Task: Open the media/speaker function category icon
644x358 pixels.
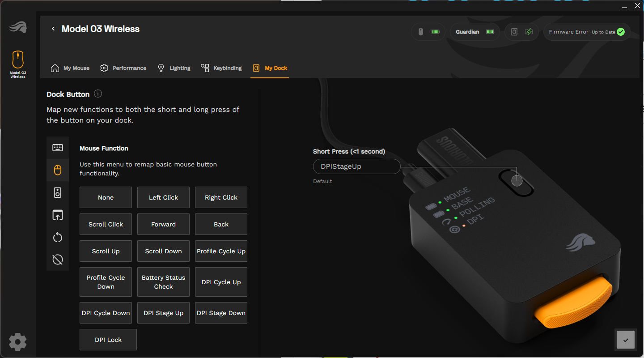Action: pyautogui.click(x=58, y=192)
